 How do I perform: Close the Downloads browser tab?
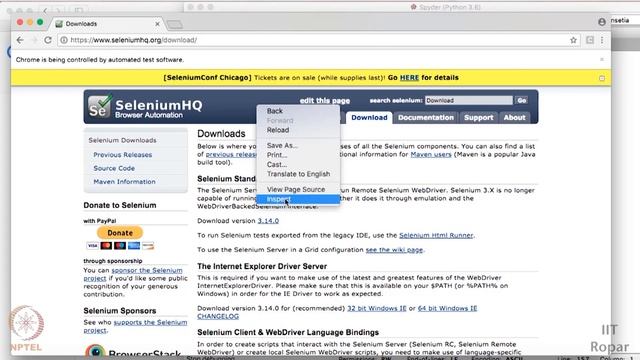[x=157, y=24]
